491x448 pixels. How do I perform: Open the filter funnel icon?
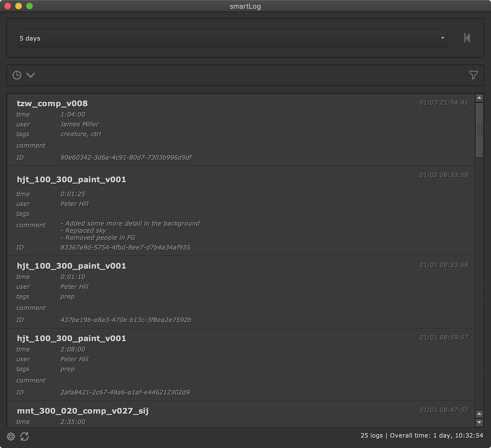(473, 75)
